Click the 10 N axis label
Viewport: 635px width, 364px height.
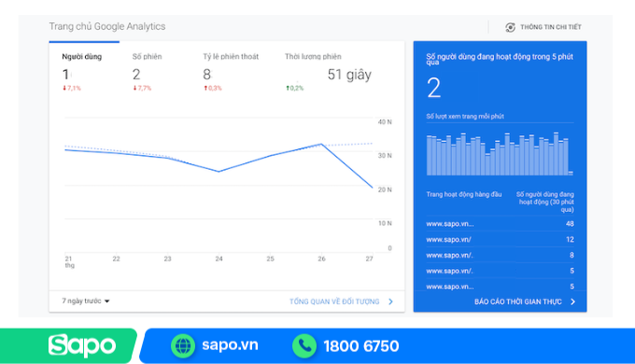[x=385, y=223]
